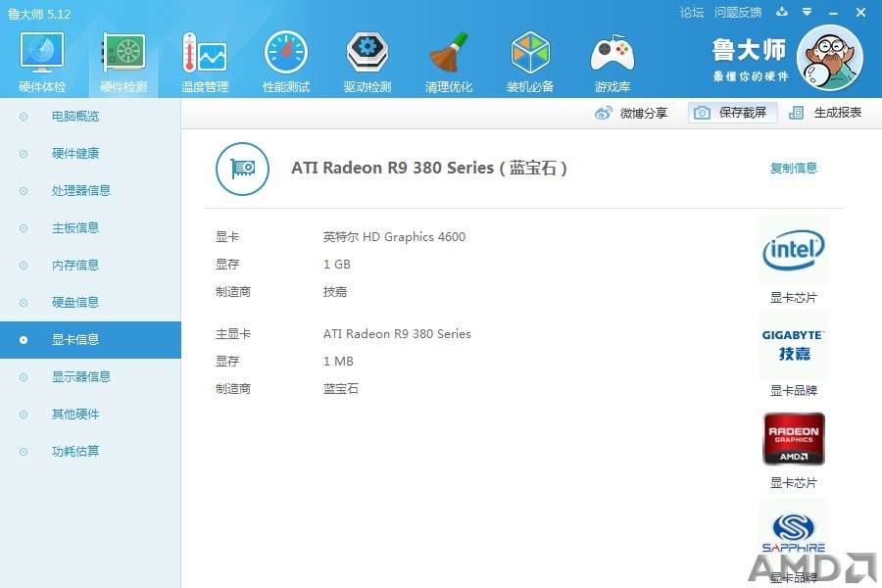Open 显示器信息 monitor info
Screen dimensions: 882x588
point(81,377)
